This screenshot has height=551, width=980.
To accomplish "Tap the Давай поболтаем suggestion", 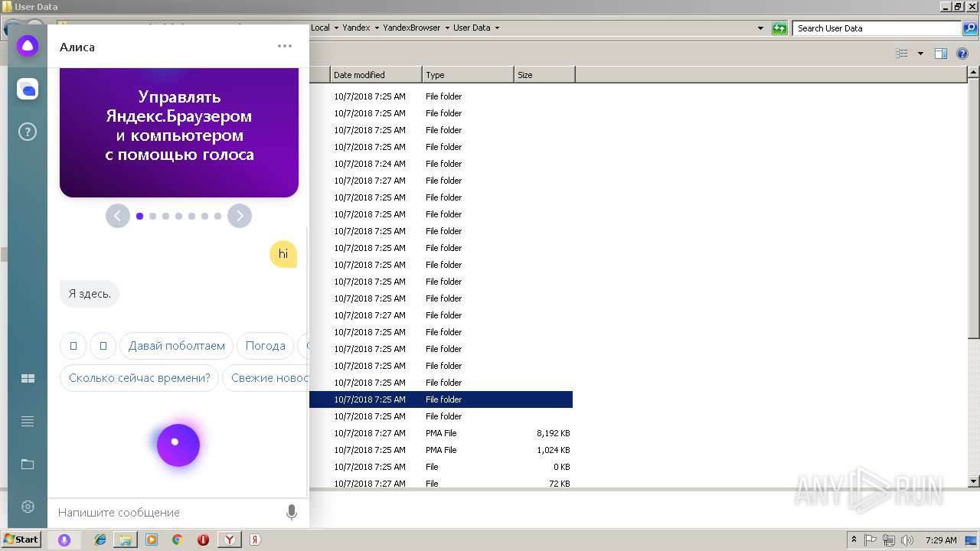I will click(x=177, y=346).
